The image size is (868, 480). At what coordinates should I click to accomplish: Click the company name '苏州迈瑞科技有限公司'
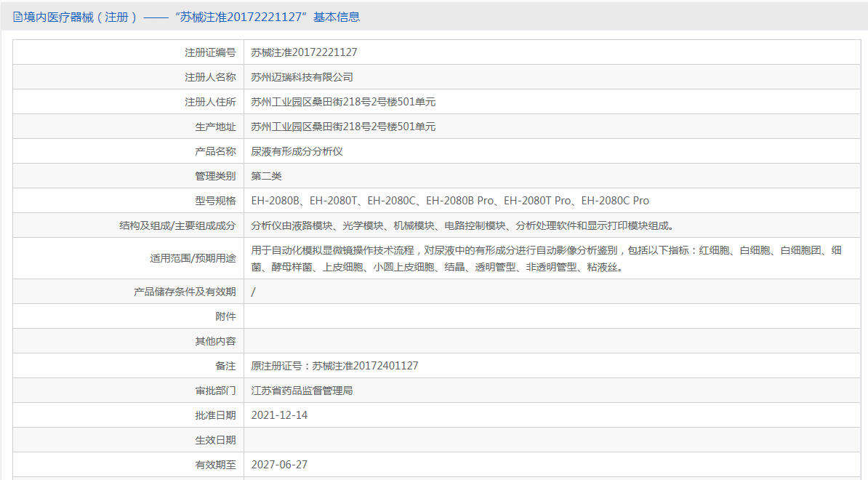[302, 78]
